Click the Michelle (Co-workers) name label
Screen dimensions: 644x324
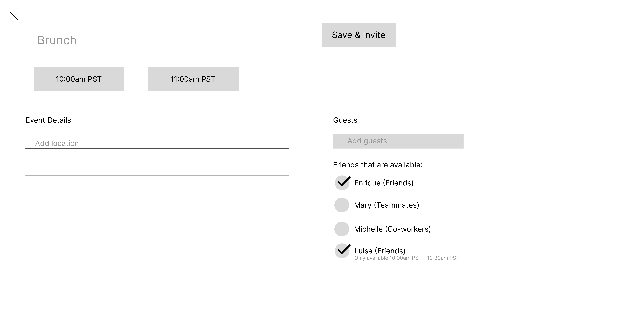pos(392,229)
